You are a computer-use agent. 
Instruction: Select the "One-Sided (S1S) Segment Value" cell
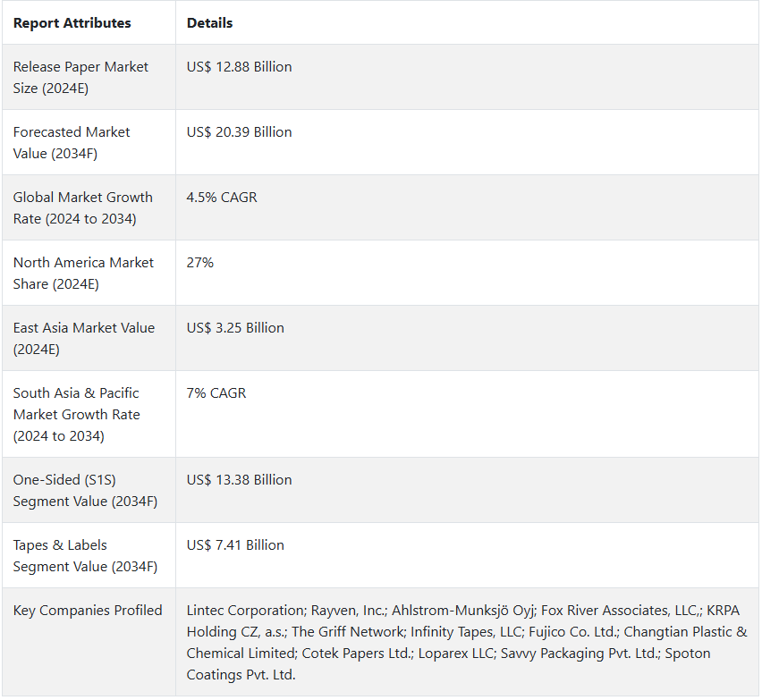pyautogui.click(x=85, y=491)
